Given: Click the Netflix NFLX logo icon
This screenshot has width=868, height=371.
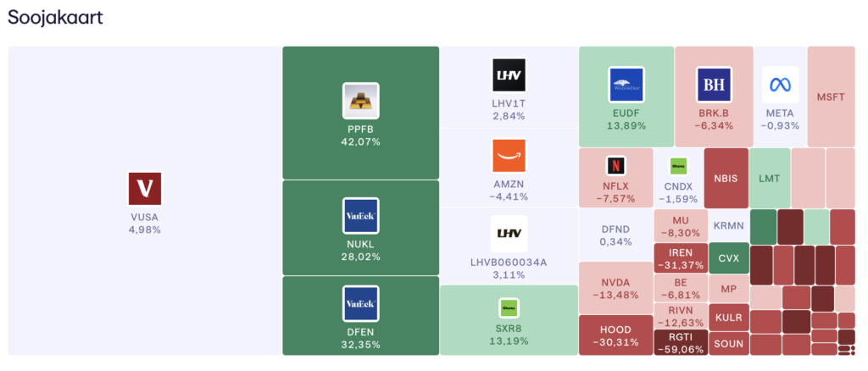Looking at the screenshot, I should [616, 165].
